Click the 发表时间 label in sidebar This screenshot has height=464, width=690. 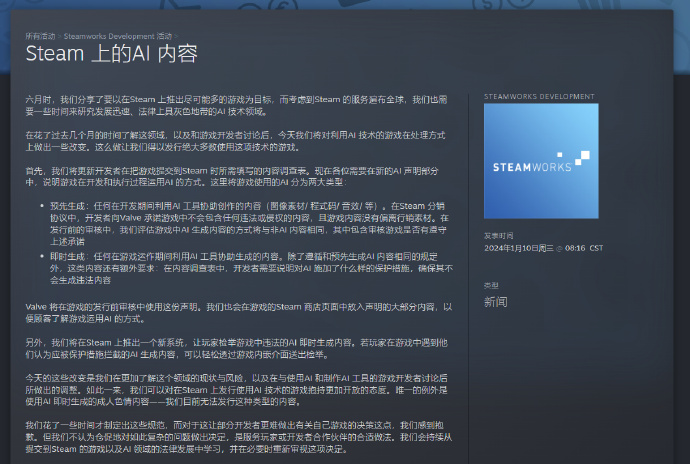pos(497,236)
